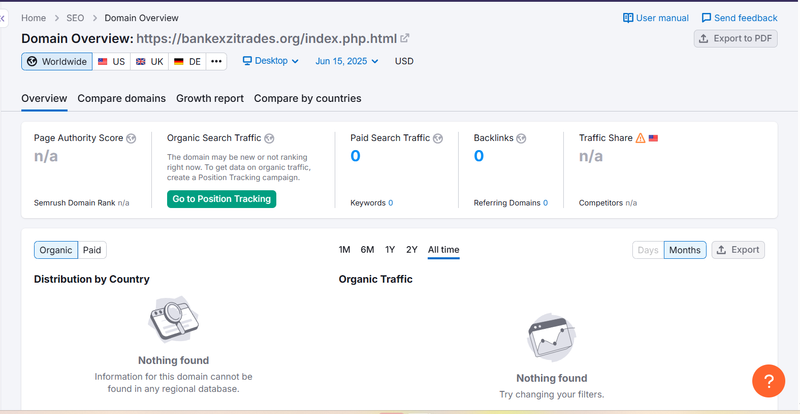800x414 pixels.
Task: Switch to Compare domains tab
Action: [x=121, y=98]
